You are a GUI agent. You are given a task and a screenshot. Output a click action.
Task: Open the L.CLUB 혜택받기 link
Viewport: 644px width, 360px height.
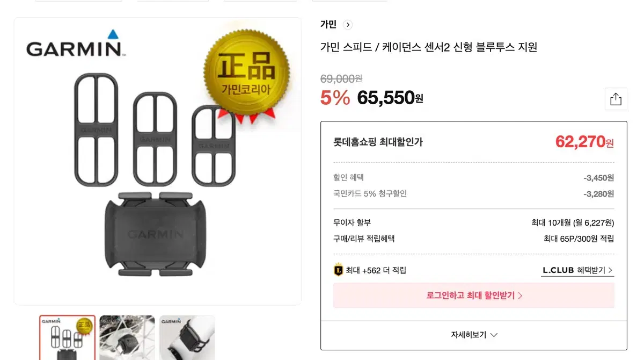pyautogui.click(x=577, y=270)
